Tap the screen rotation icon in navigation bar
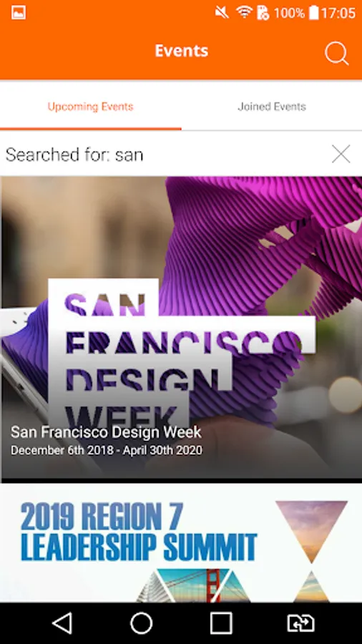This screenshot has width=362, height=644. 300,623
